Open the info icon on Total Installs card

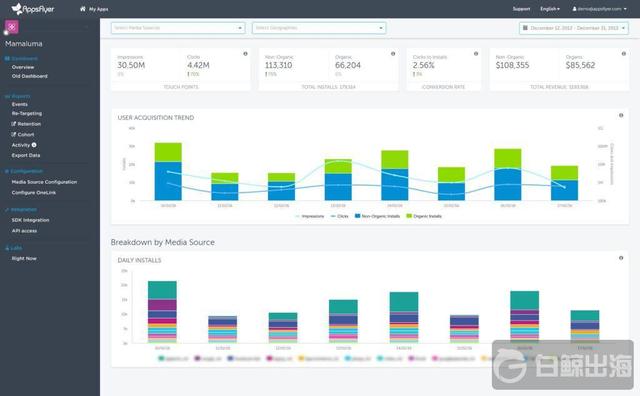point(393,53)
